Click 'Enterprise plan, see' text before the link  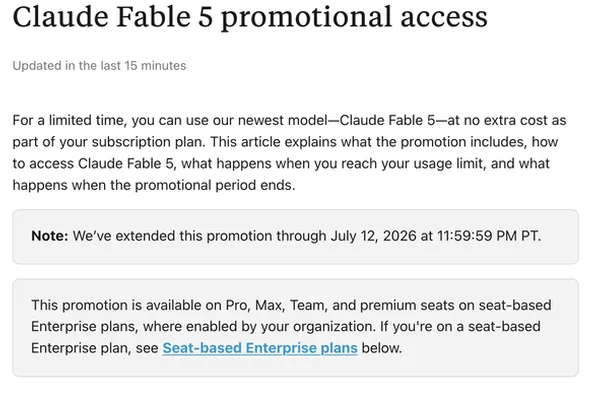coord(95,348)
